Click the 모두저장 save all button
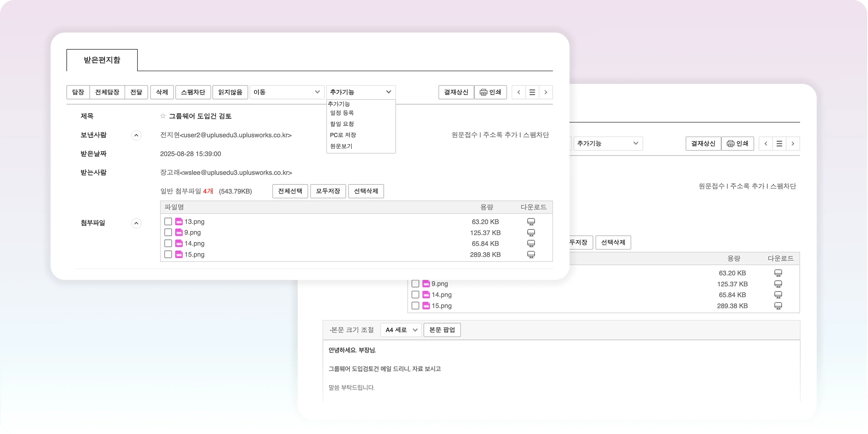This screenshot has width=868, height=434. [328, 191]
